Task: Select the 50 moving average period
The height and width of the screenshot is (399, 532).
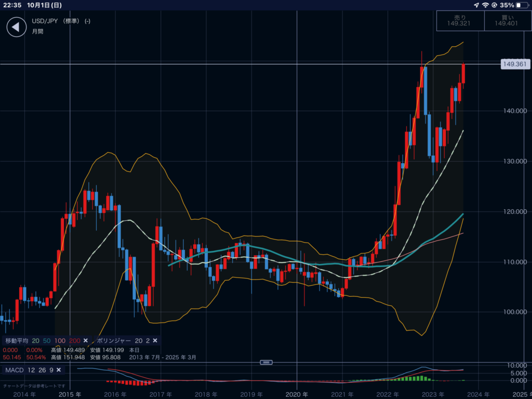Action: pyautogui.click(x=48, y=340)
